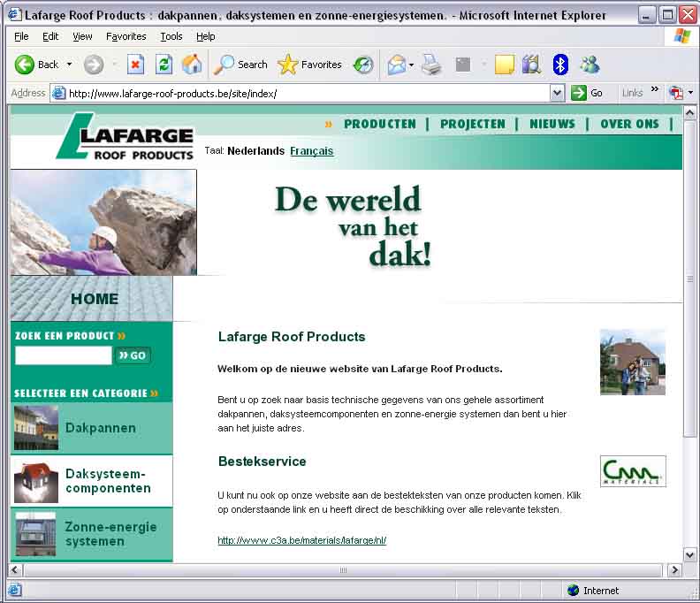Screen dimensions: 700x603
Task: Click the status bar page icon
Action: (x=14, y=590)
